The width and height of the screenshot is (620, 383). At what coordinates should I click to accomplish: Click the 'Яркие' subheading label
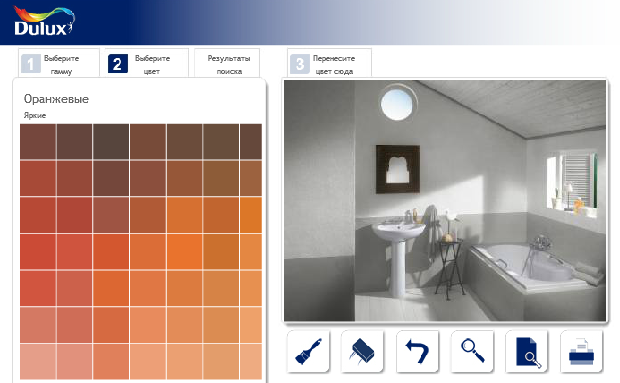tap(35, 115)
